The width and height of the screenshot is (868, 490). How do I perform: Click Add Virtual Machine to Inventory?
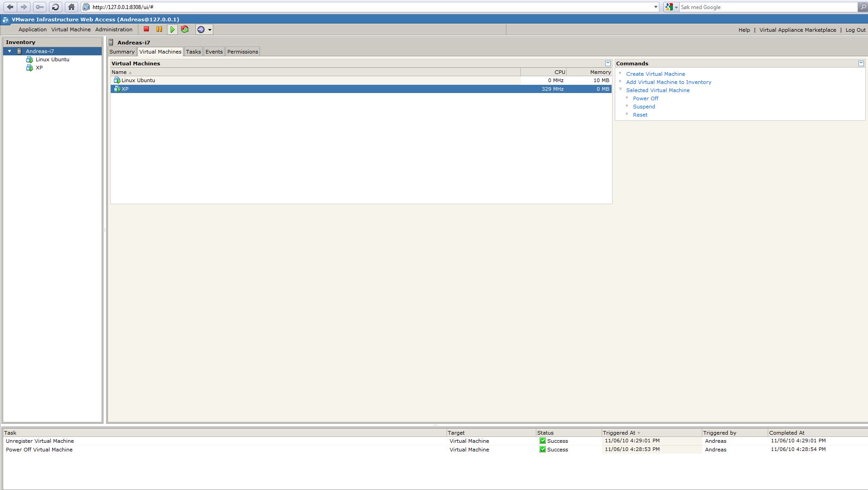[x=669, y=82]
